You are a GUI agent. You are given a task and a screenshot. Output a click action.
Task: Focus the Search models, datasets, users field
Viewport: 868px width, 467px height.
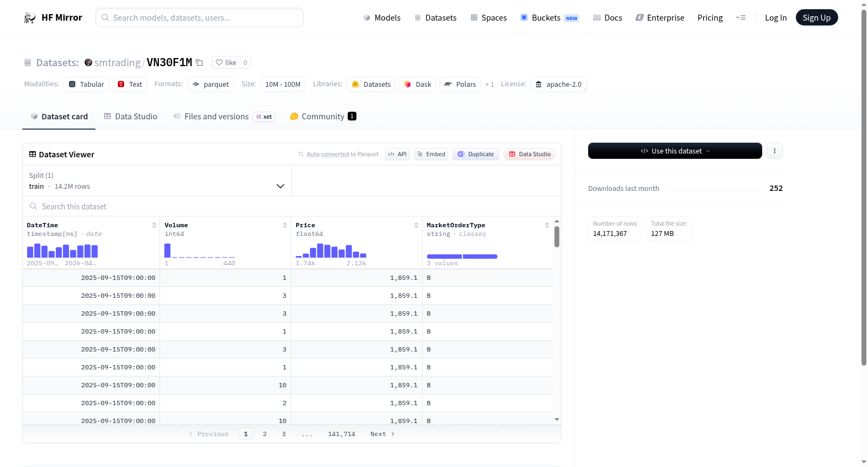pyautogui.click(x=200, y=17)
